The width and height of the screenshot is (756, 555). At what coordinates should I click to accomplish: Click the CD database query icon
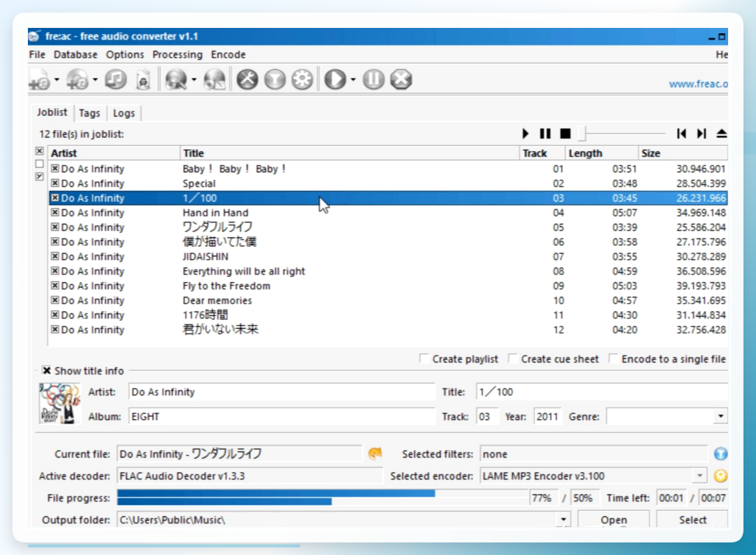point(176,79)
